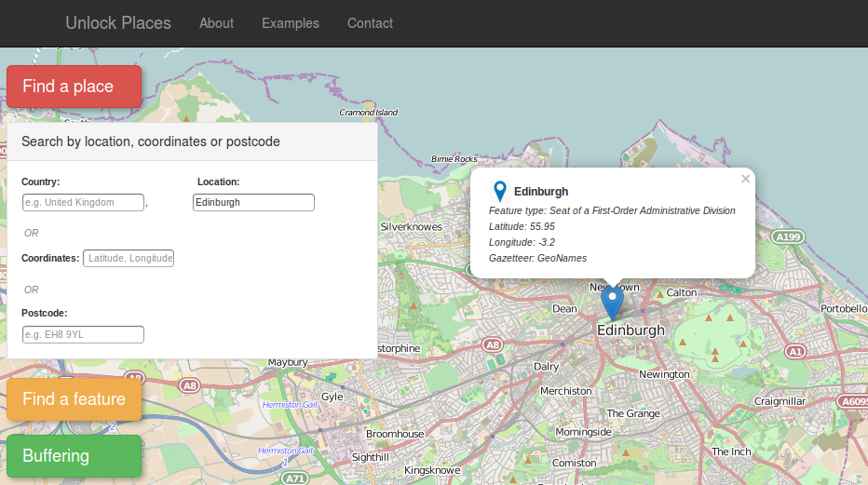The height and width of the screenshot is (485, 868).
Task: Click the Coordinates latitude, longitude field
Action: [x=129, y=258]
